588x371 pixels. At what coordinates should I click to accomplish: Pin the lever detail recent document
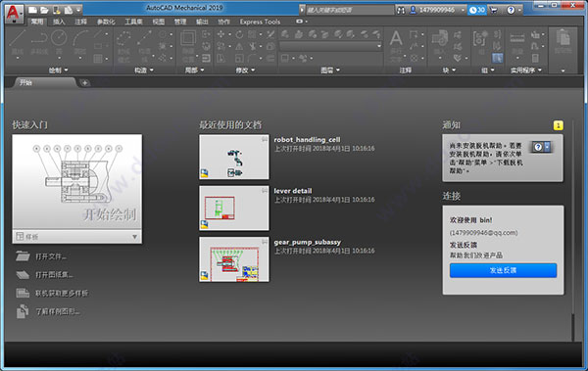tap(265, 191)
